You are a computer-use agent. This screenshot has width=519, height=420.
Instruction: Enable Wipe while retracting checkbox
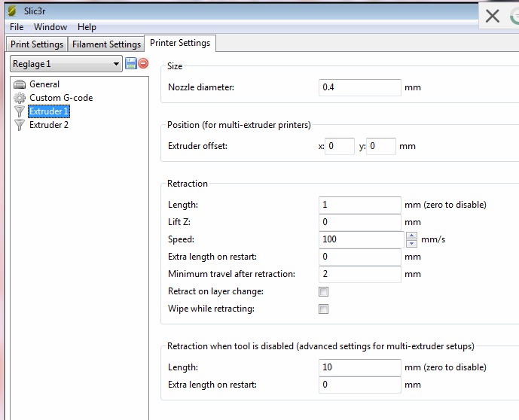(x=323, y=309)
